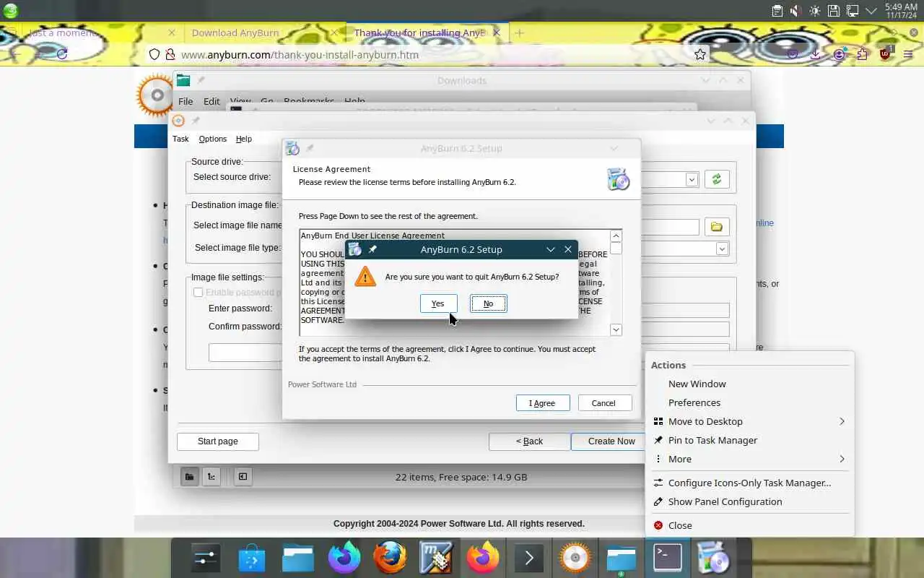Open the Task menu in AnyBurn

click(180, 139)
